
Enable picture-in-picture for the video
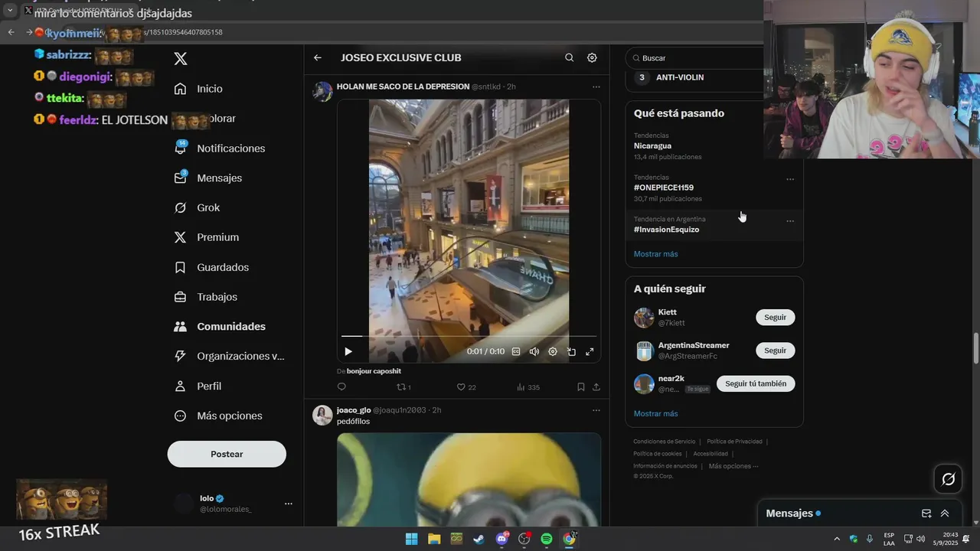571,351
